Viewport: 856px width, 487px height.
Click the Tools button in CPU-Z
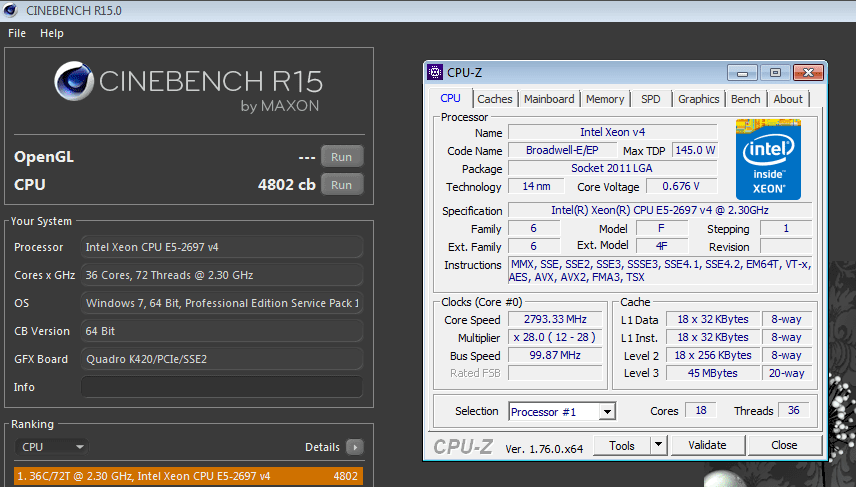(x=622, y=446)
